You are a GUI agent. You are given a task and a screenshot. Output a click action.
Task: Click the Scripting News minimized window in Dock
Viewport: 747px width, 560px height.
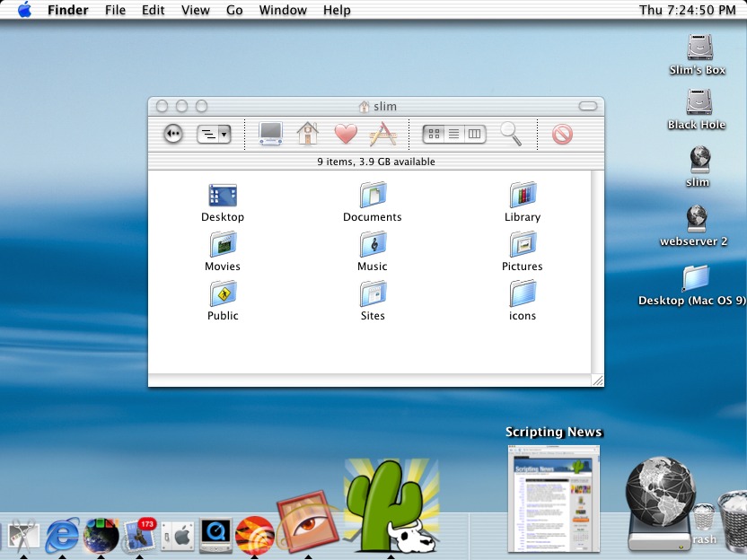coord(553,499)
